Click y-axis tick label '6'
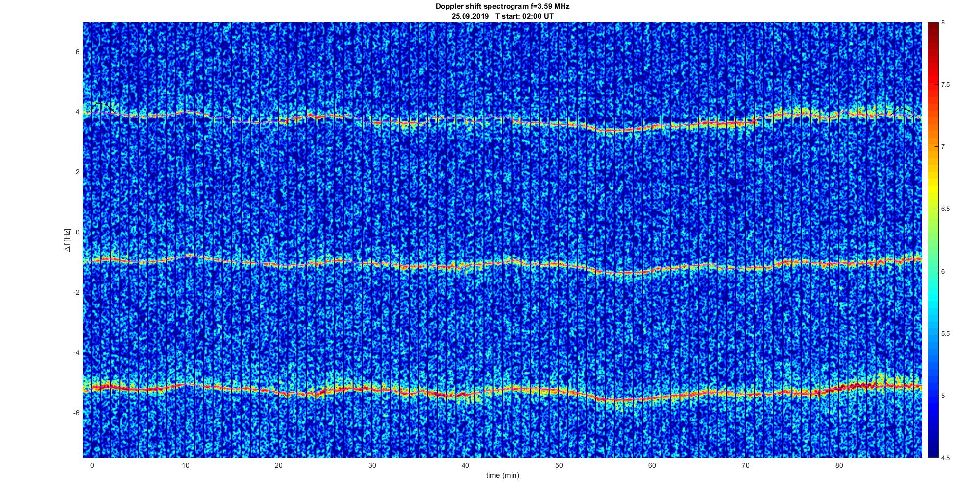The height and width of the screenshot is (491, 980). click(x=77, y=52)
